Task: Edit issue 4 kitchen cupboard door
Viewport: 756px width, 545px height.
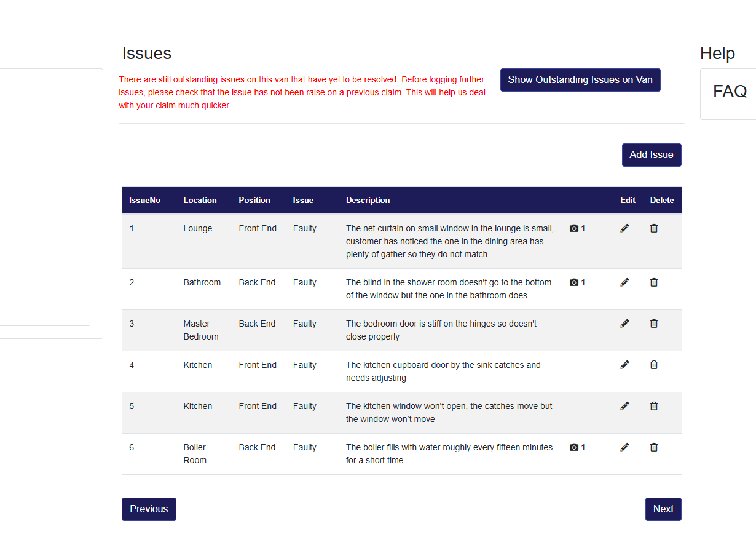Action: 624,365
